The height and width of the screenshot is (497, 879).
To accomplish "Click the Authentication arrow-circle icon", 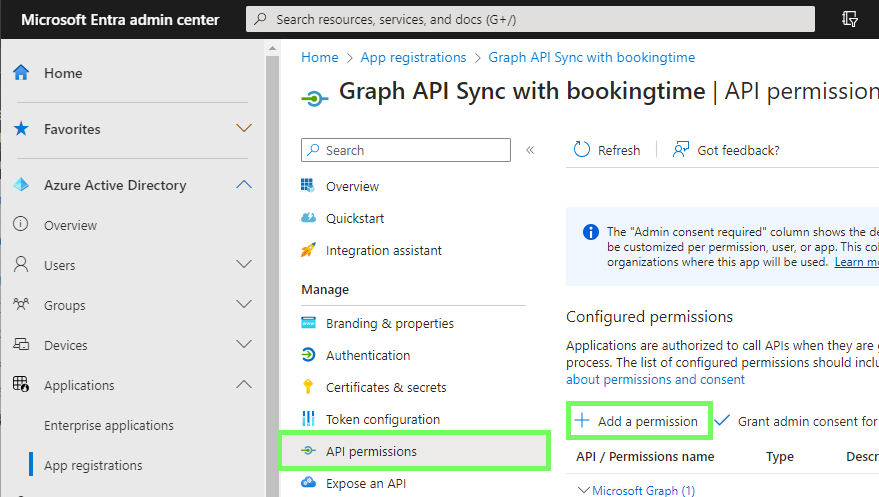I will pyautogui.click(x=308, y=354).
